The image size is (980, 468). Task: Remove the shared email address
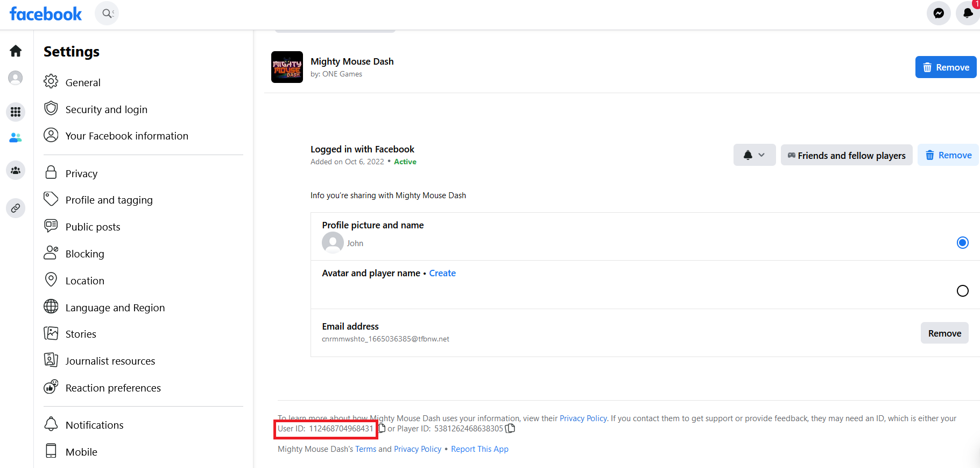pos(944,333)
